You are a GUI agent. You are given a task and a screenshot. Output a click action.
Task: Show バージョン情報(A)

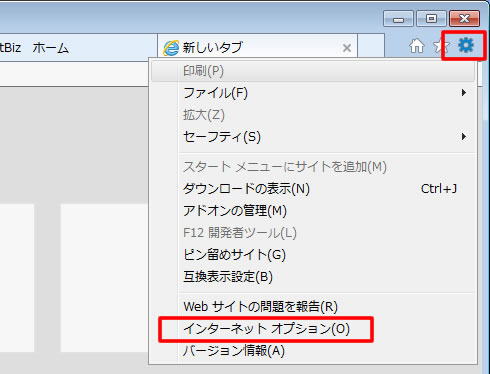tap(313, 351)
